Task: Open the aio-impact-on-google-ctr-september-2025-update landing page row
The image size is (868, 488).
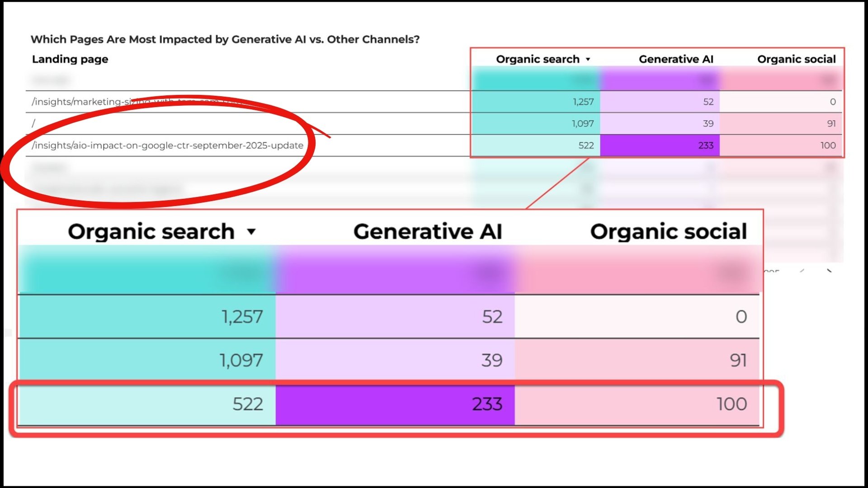Action: (x=168, y=145)
